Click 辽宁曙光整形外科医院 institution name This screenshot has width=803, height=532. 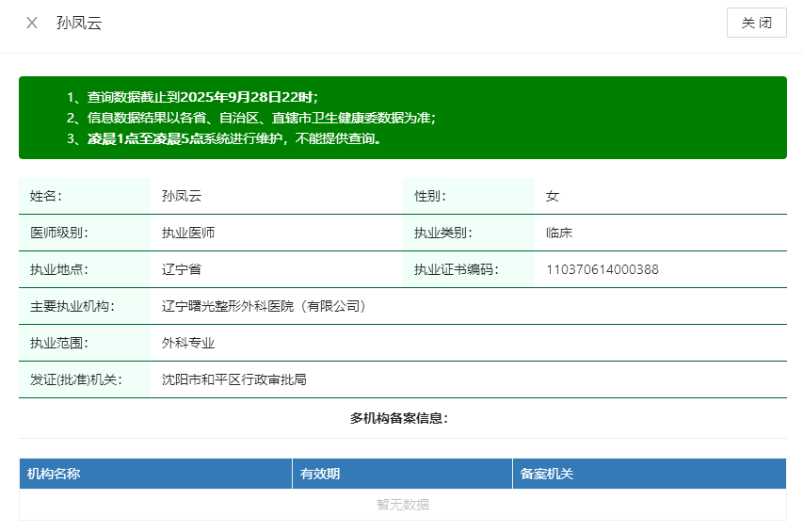(264, 306)
